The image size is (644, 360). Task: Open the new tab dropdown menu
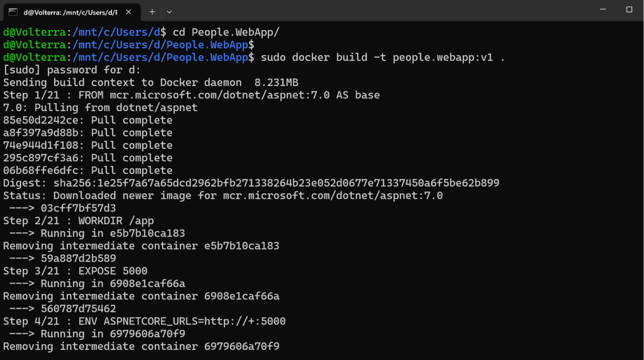169,12
